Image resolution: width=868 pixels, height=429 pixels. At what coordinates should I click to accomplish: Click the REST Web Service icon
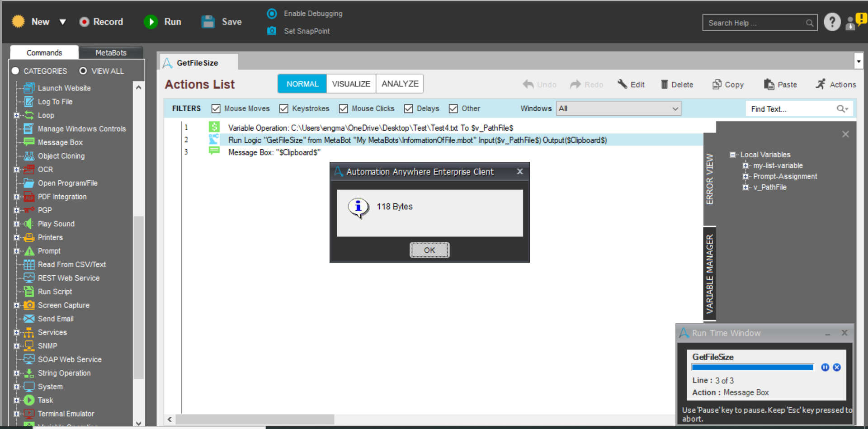coord(29,278)
